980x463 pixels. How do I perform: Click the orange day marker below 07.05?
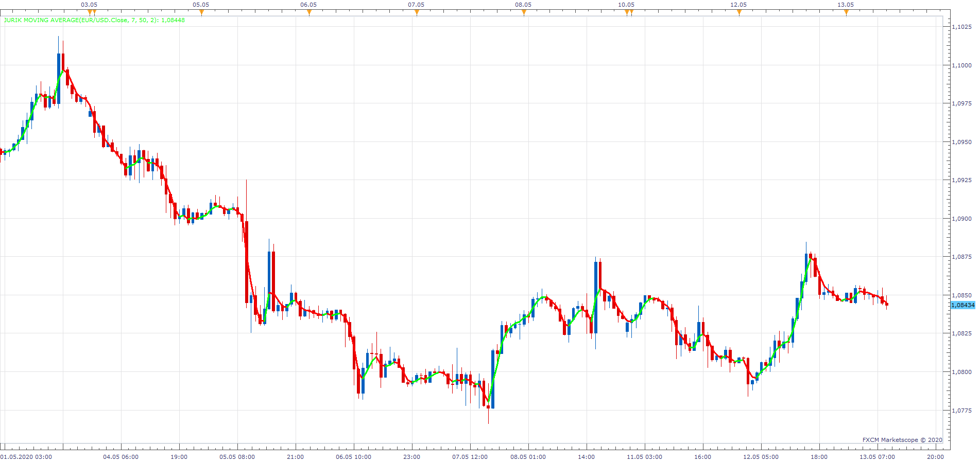417,13
